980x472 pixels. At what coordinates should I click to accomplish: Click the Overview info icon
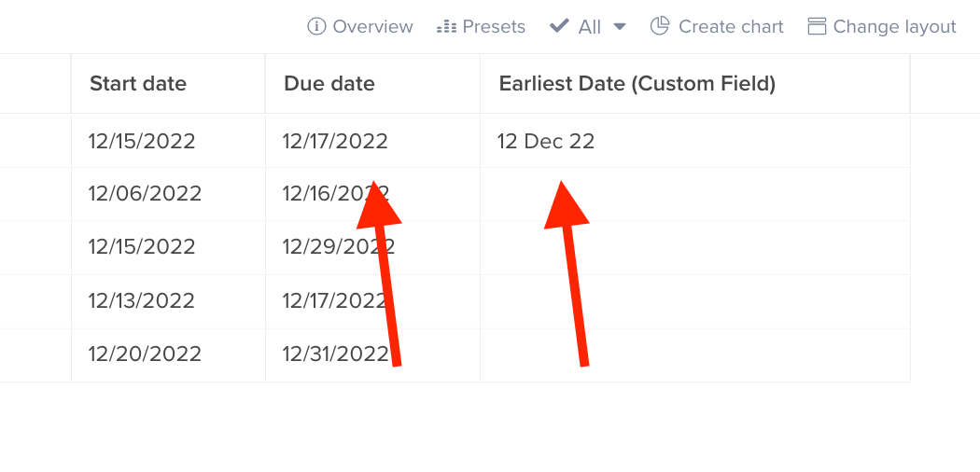tap(316, 26)
